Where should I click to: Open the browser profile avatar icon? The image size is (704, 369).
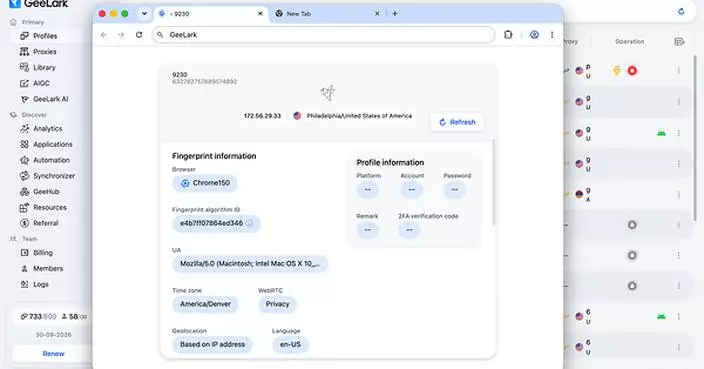534,35
